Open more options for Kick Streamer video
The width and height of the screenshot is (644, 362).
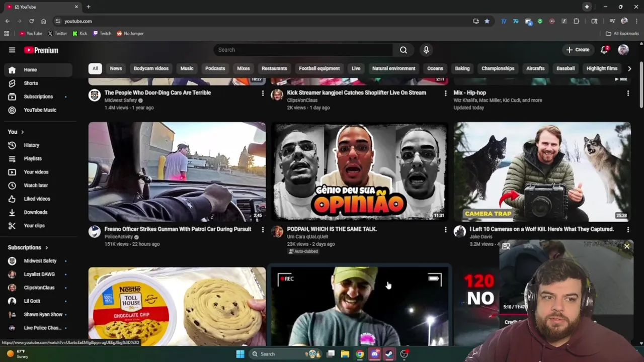click(445, 93)
